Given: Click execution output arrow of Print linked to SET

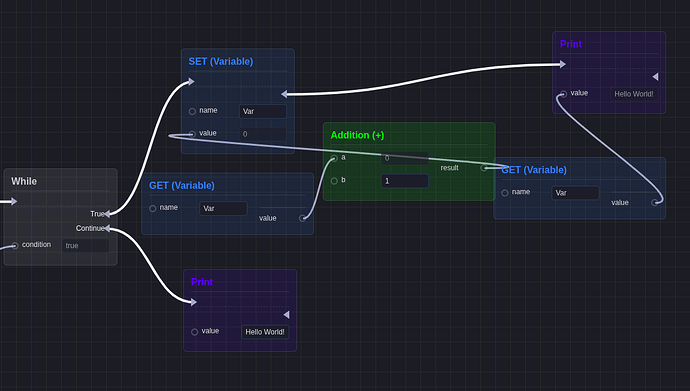Looking at the screenshot, I should click(x=656, y=77).
